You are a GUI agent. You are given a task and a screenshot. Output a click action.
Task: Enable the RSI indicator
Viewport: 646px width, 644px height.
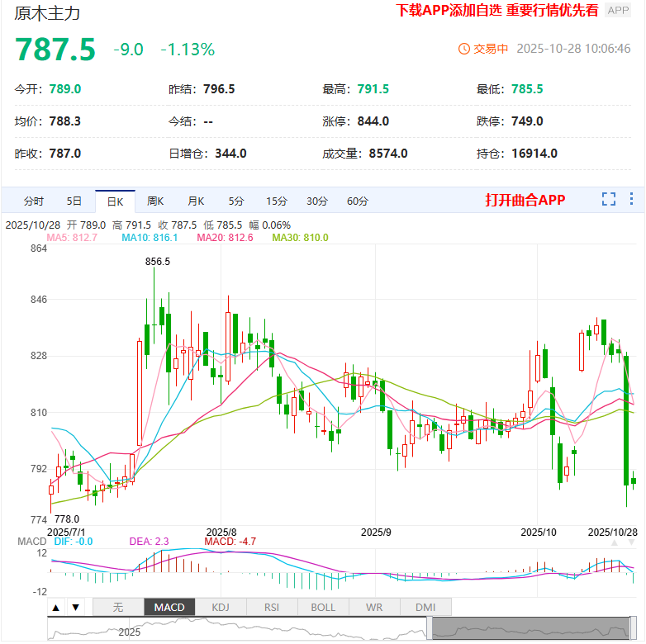272,607
